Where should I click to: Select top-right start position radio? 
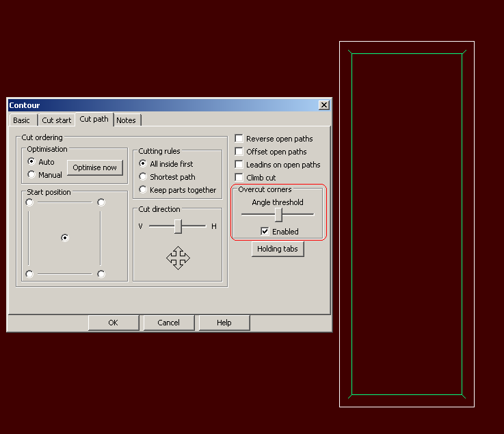101,202
